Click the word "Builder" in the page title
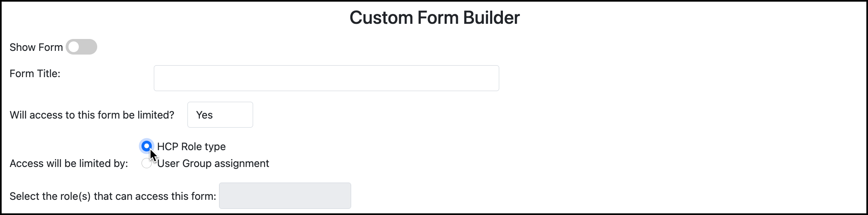The image size is (868, 215). pos(491,18)
